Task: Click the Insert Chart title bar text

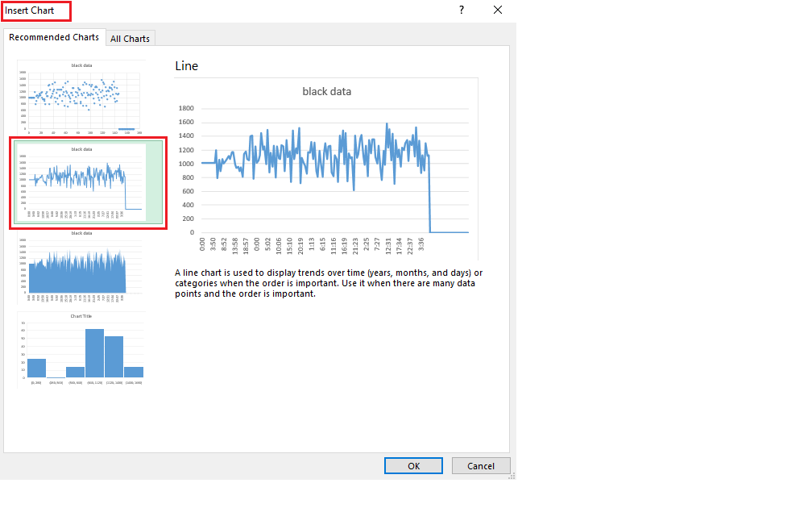Action: (30, 10)
